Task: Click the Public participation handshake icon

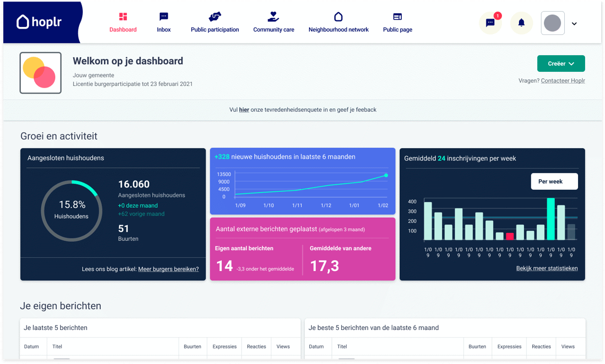Action: [215, 17]
